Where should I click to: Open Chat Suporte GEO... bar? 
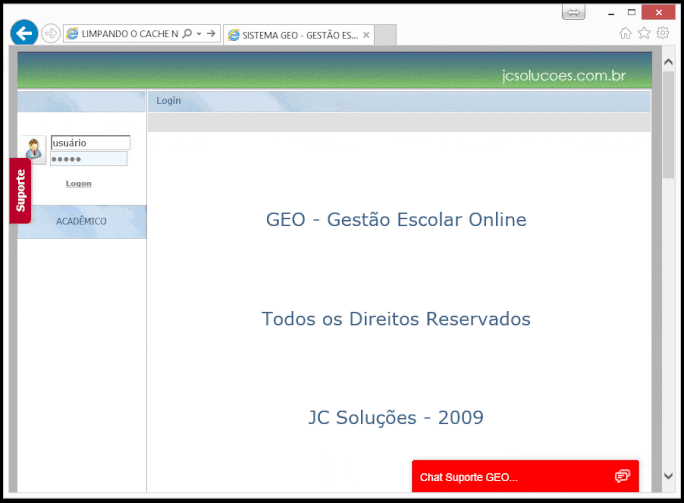tap(525, 476)
